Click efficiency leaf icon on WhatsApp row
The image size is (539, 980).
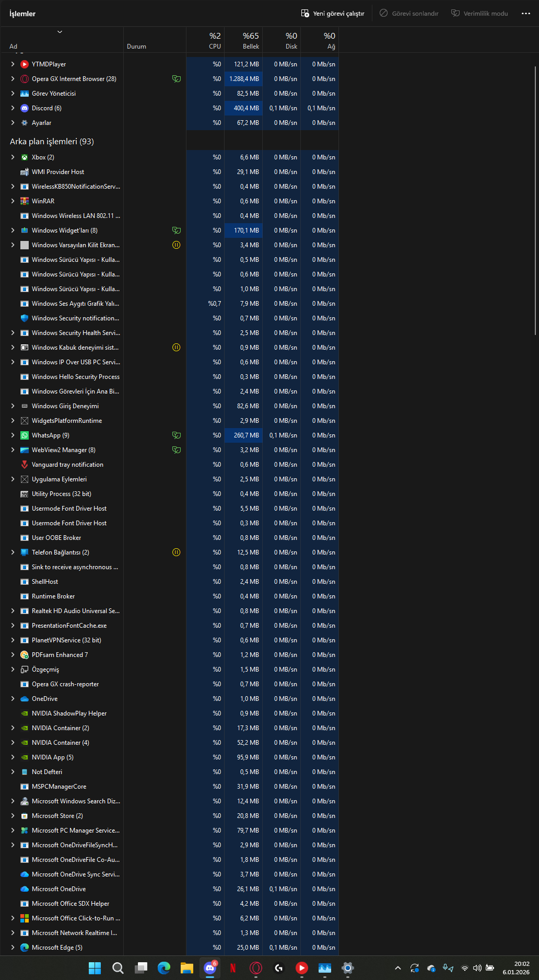point(177,435)
